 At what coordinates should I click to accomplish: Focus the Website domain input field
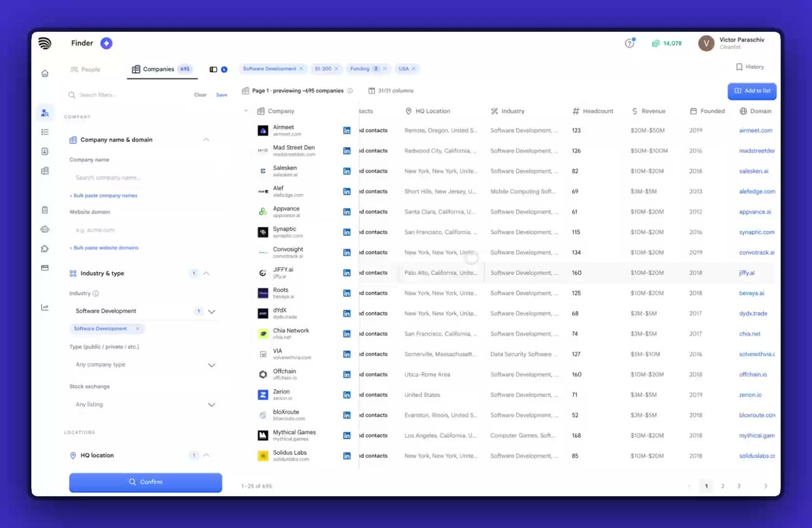coord(145,230)
